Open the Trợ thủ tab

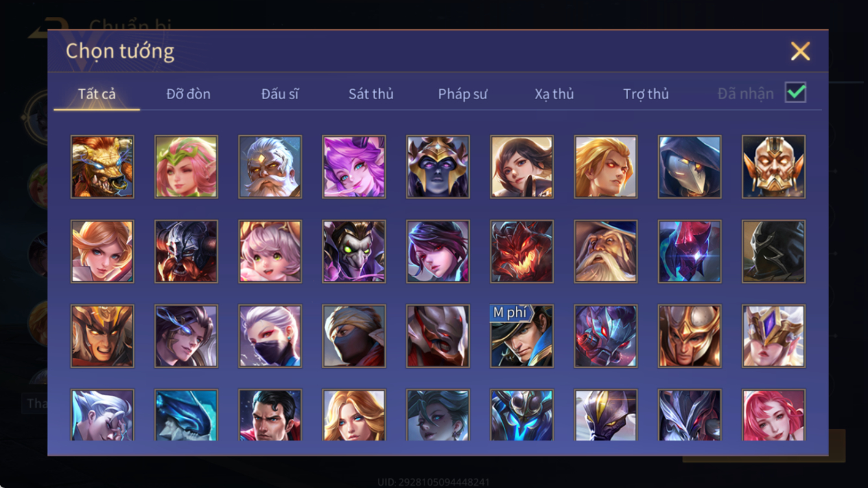point(646,94)
